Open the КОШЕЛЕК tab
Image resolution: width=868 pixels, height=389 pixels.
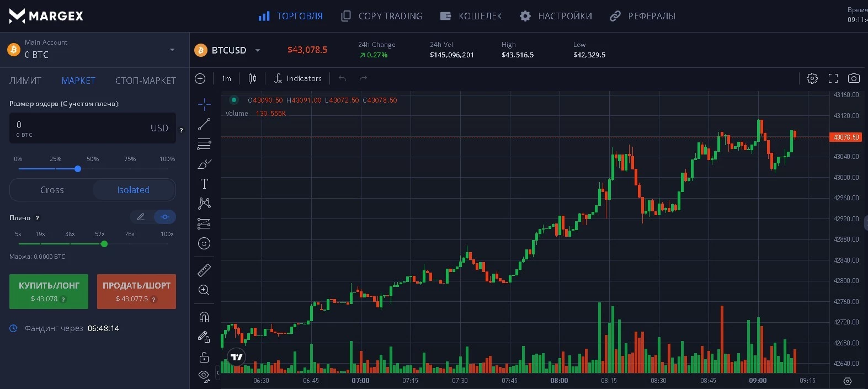coord(471,16)
